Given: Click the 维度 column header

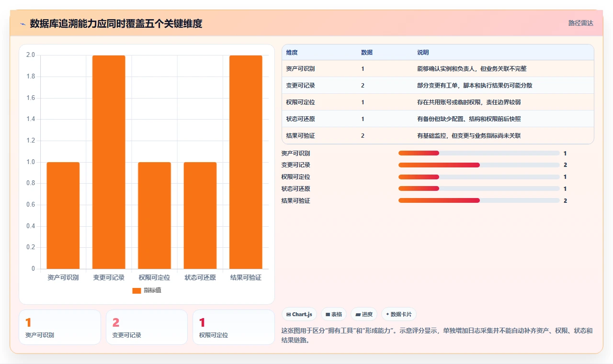Looking at the screenshot, I should pyautogui.click(x=292, y=53).
